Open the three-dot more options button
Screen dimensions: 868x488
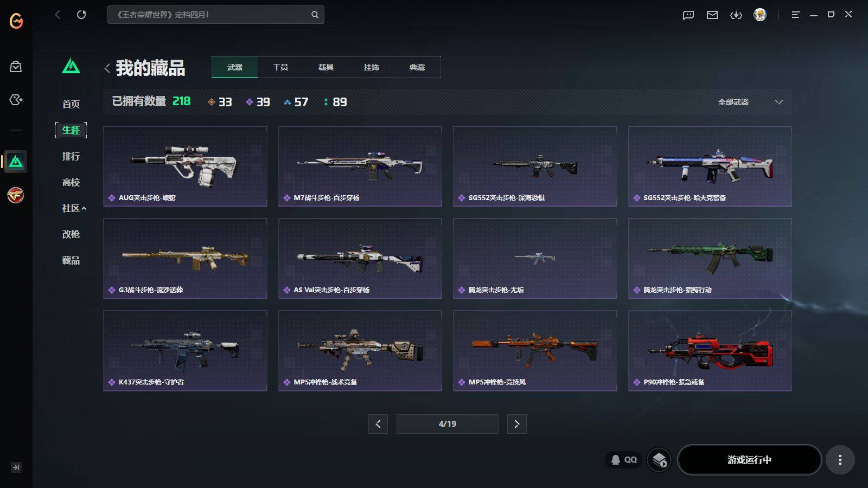(x=840, y=460)
